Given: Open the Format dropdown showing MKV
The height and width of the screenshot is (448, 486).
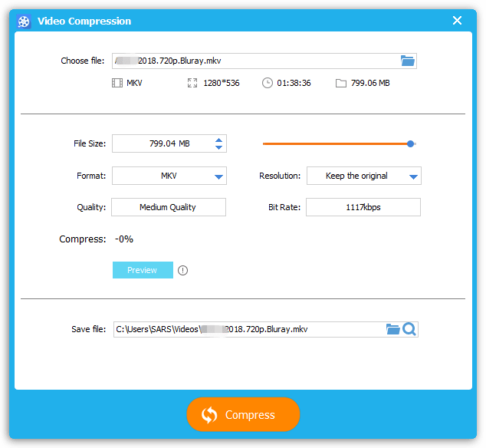Looking at the screenshot, I should 219,176.
